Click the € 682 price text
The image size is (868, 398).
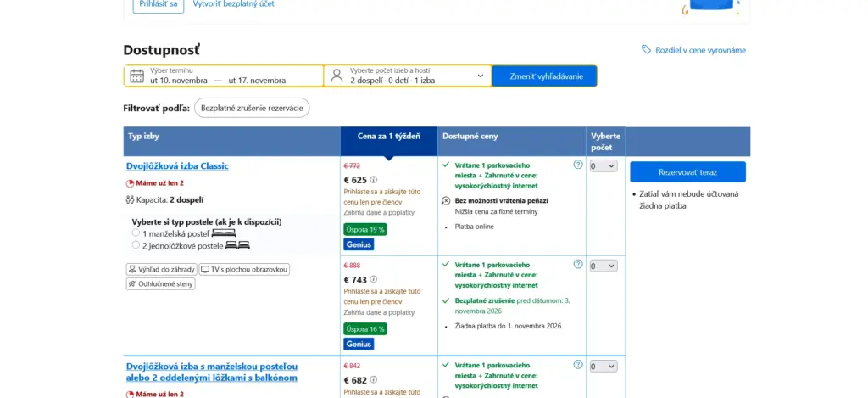click(x=355, y=380)
